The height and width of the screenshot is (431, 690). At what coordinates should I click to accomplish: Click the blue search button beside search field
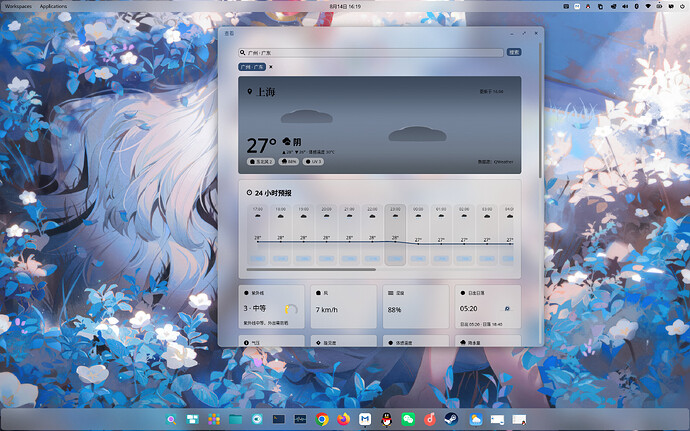coord(514,52)
